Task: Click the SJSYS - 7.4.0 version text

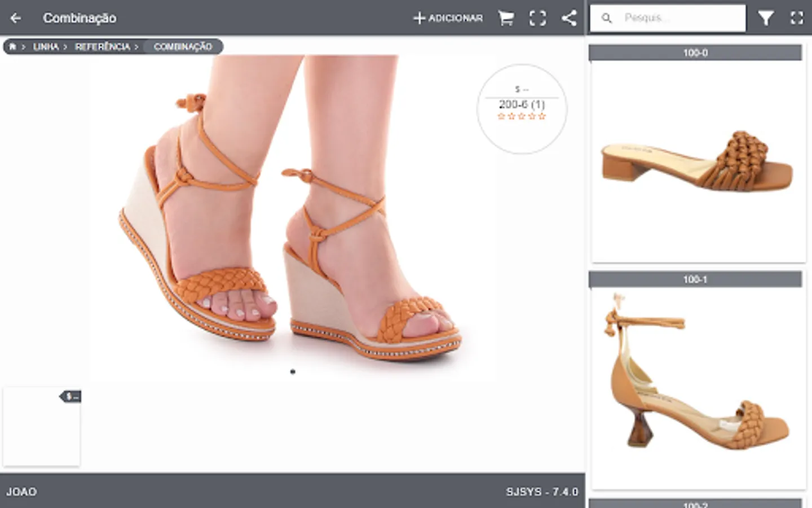Action: [542, 492]
